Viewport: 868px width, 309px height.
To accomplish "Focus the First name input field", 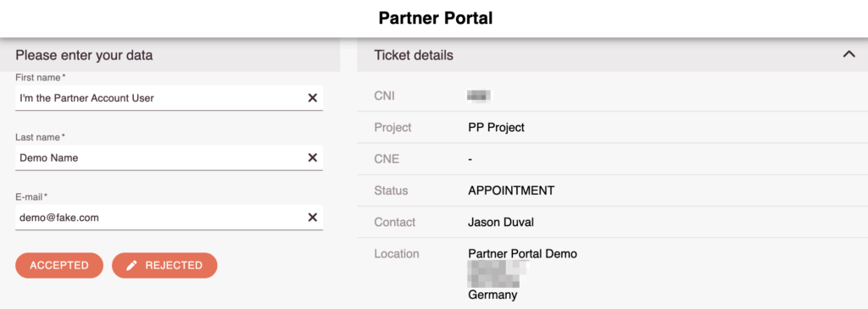I will pos(160,98).
